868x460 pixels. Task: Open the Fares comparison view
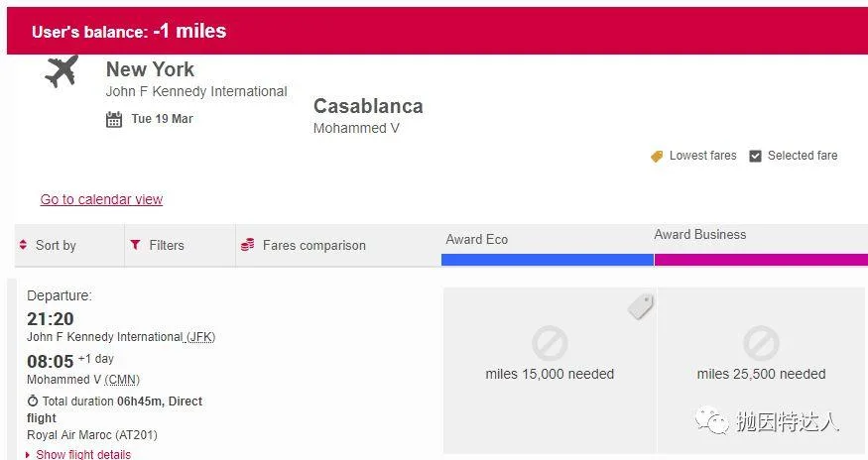[313, 245]
